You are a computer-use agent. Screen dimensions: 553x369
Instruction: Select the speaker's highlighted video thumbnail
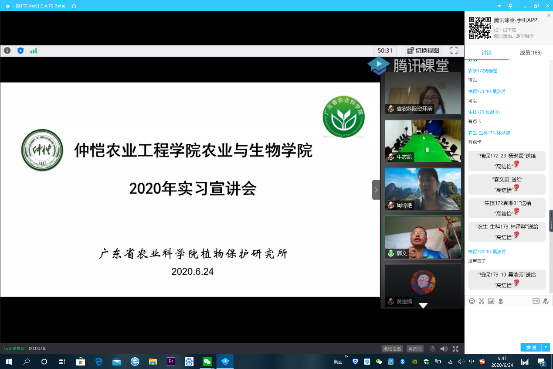(423, 237)
